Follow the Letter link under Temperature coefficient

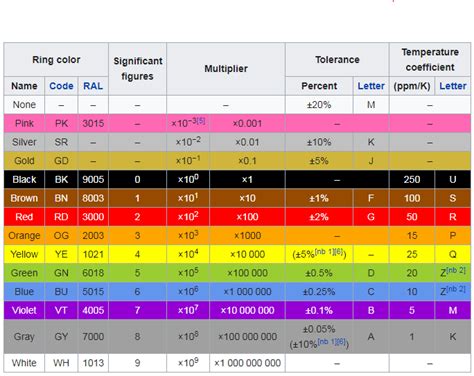(452, 86)
